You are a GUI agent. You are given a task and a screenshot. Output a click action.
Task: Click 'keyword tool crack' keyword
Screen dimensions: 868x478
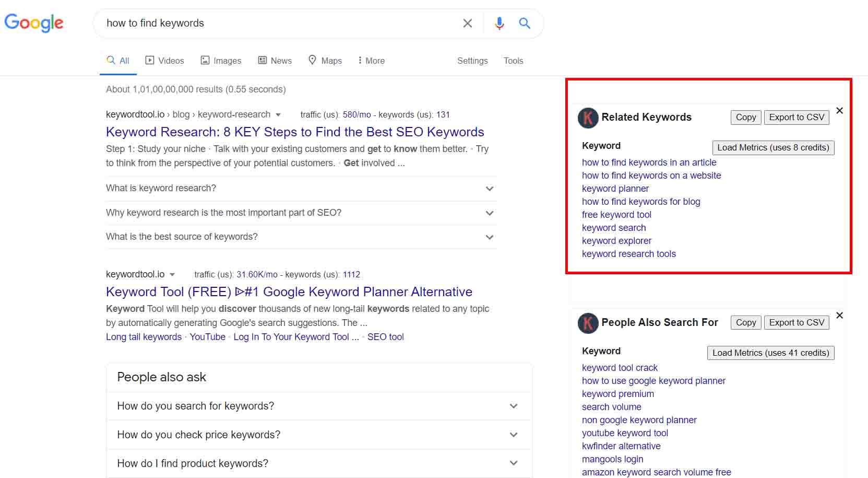[x=620, y=368]
